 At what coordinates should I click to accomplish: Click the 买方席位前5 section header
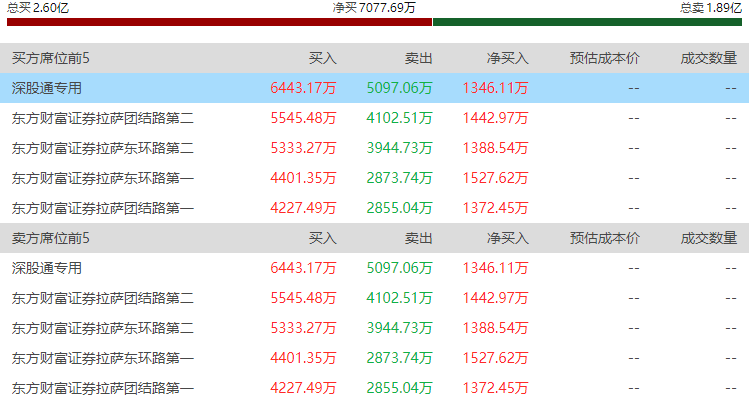[x=51, y=58]
